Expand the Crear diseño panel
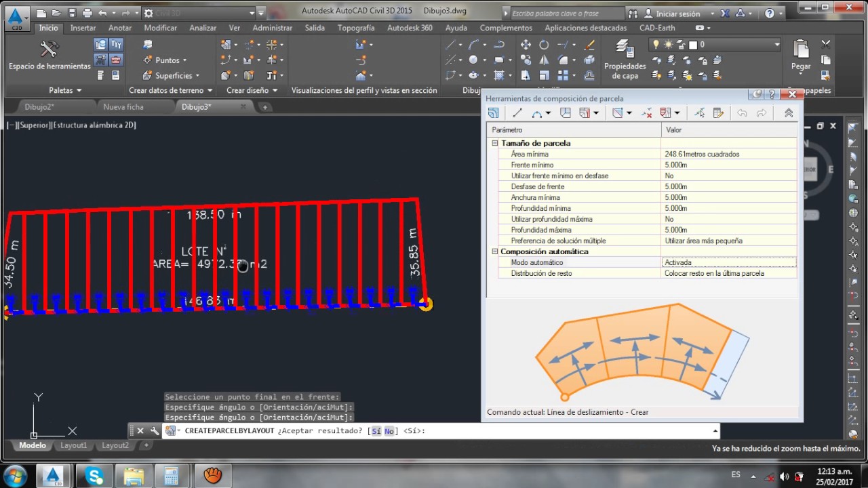This screenshot has width=868, height=488. click(252, 90)
